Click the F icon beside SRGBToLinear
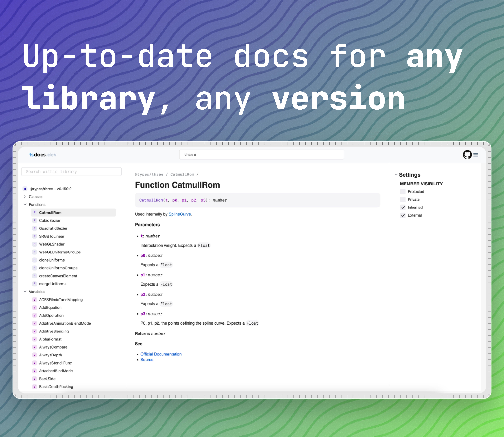Screen dimensions: 504x437 pos(35,236)
